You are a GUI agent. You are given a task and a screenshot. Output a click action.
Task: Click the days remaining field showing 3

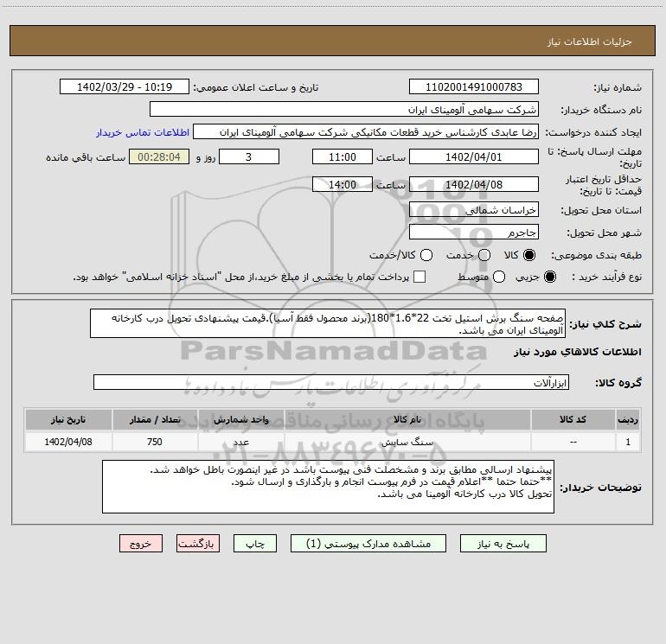[x=249, y=156]
